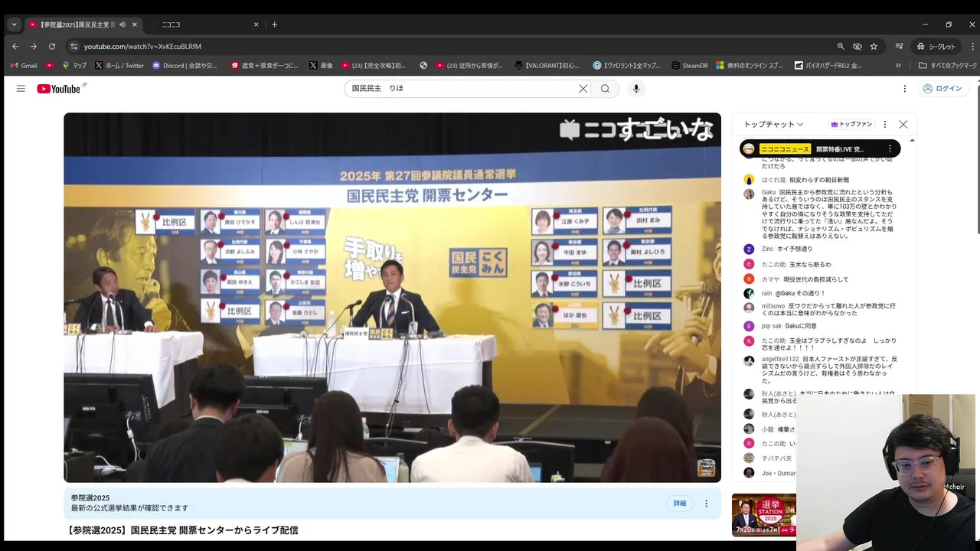Expand the トップチャット chat mode dropdown

[x=773, y=124]
